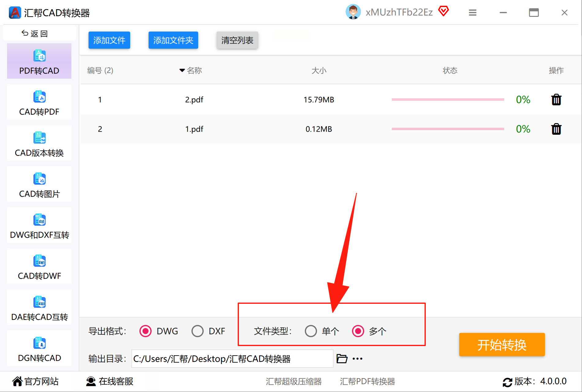Select DXF export format
This screenshot has height=392, width=582.
point(198,331)
